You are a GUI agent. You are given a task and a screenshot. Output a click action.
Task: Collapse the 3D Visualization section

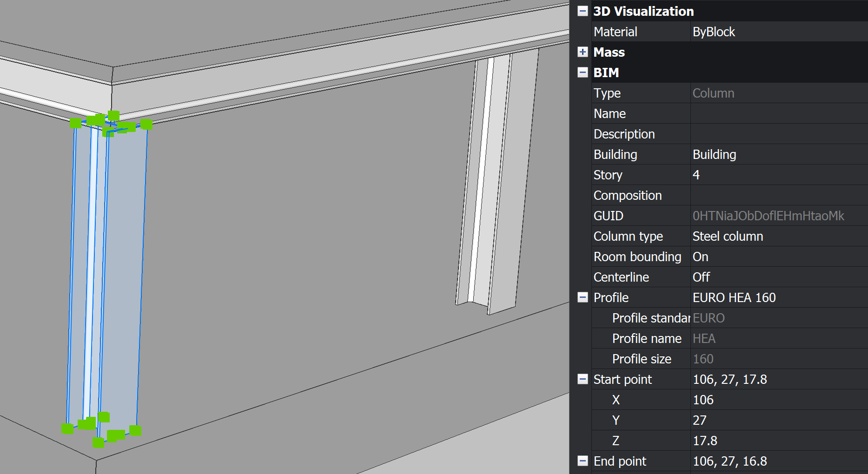point(583,11)
